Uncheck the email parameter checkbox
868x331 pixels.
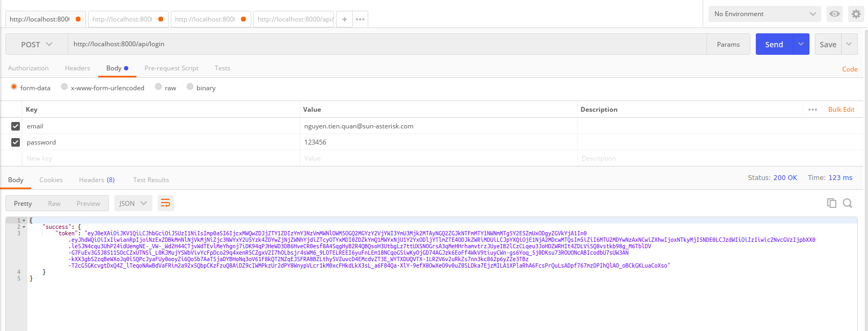click(x=16, y=126)
